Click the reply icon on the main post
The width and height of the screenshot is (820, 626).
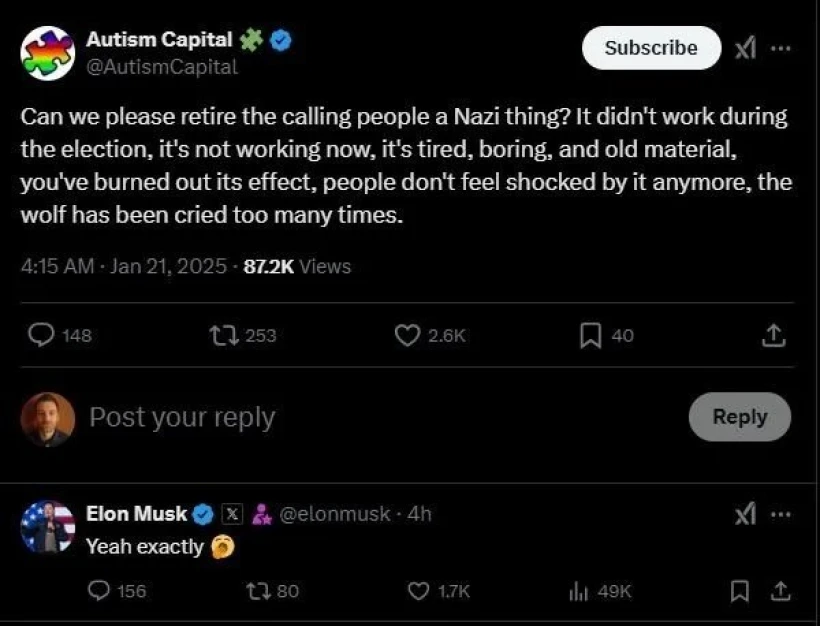point(40,336)
